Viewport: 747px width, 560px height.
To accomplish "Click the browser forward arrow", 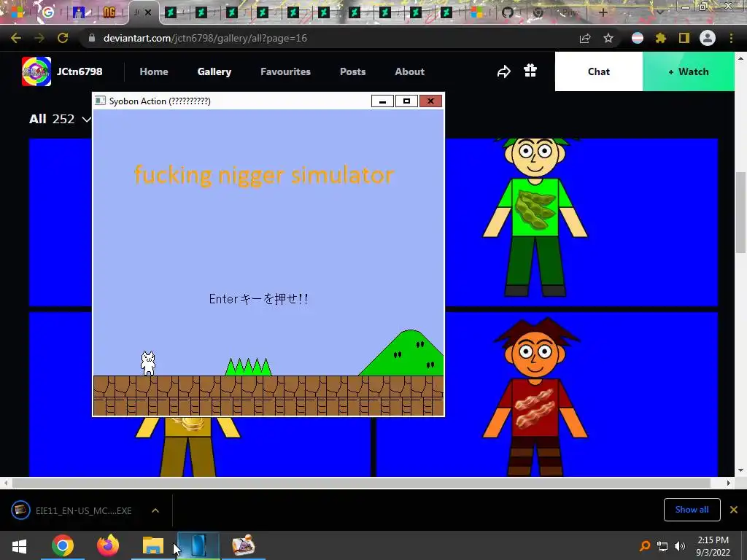I will (x=39, y=38).
